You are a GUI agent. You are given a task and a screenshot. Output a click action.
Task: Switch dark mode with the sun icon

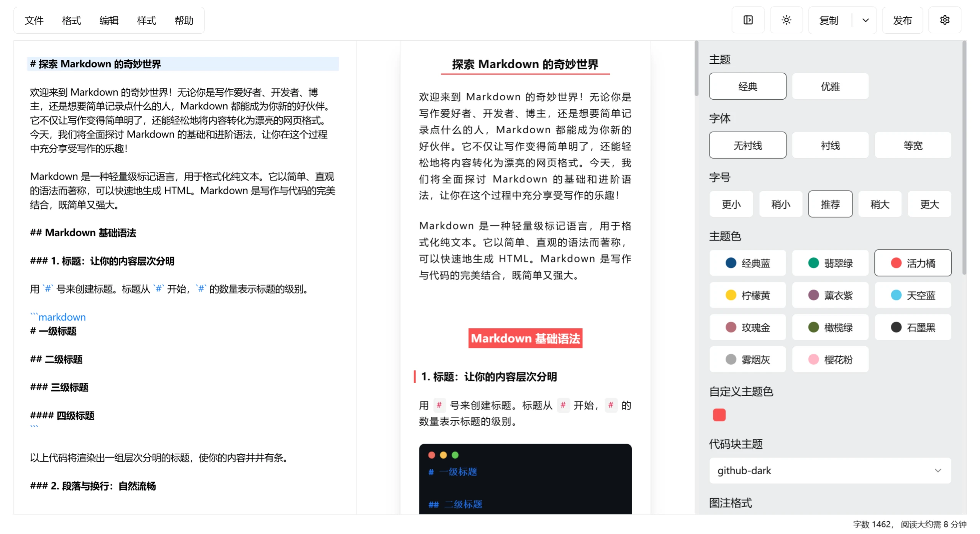(x=786, y=20)
